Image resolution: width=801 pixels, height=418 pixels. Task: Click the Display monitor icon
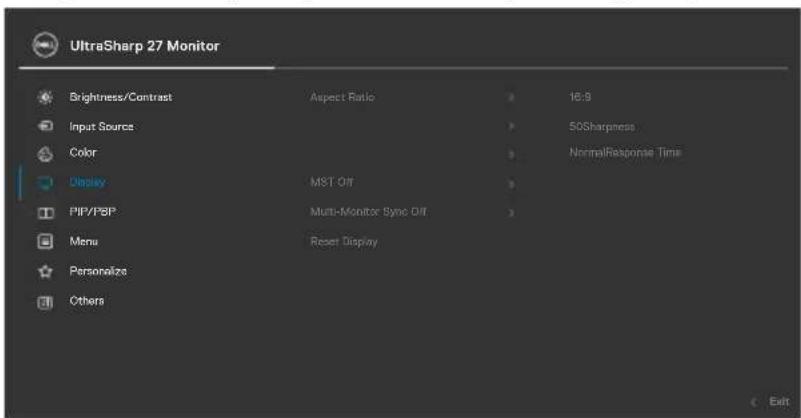[45, 182]
